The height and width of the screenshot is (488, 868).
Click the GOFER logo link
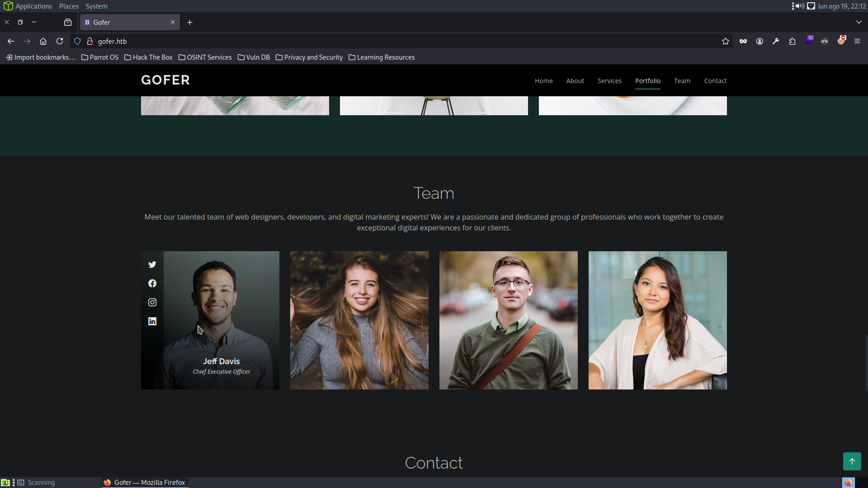pos(165,80)
